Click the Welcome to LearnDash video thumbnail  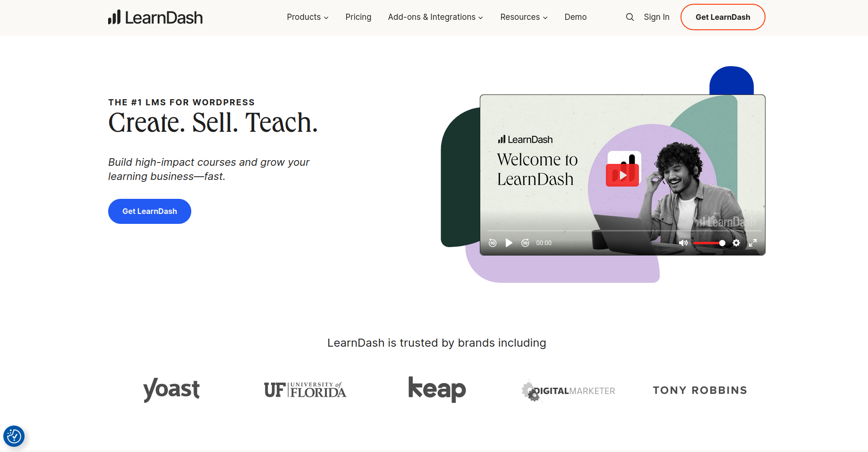pyautogui.click(x=622, y=175)
